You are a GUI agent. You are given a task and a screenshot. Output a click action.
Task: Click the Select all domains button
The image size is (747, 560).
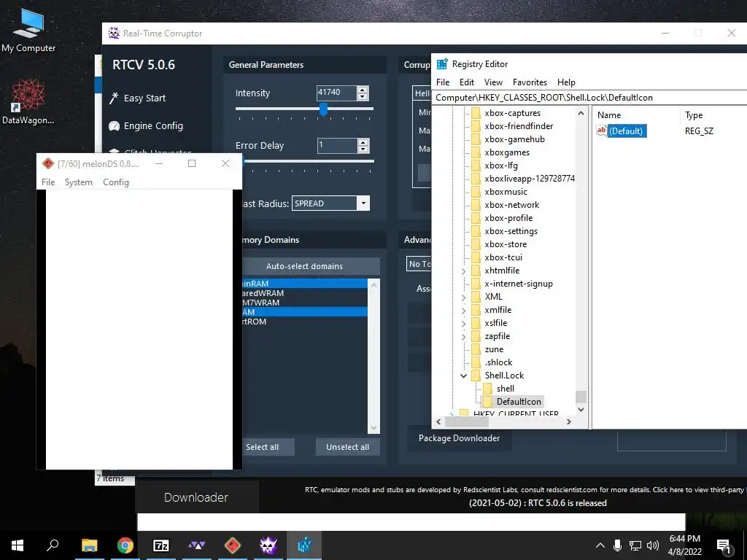pos(268,447)
